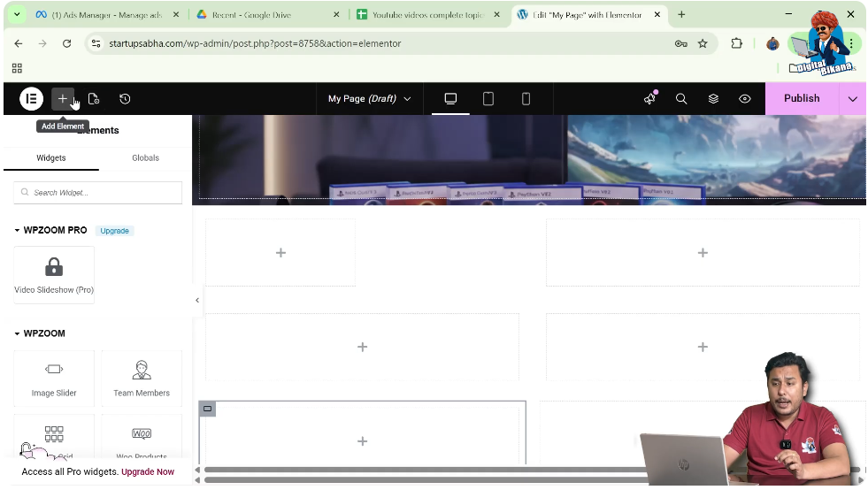Open the What's New megaphone icon

click(649, 98)
